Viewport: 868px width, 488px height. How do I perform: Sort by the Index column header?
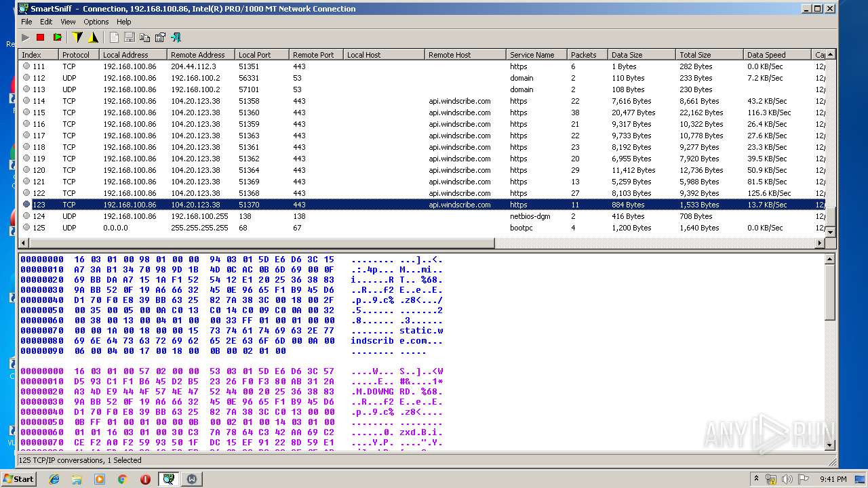(x=38, y=55)
